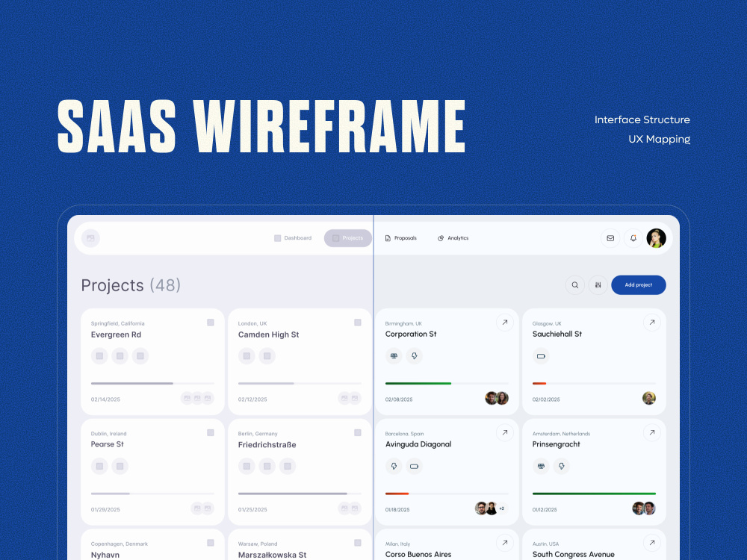Open the Analytics tab

[453, 238]
